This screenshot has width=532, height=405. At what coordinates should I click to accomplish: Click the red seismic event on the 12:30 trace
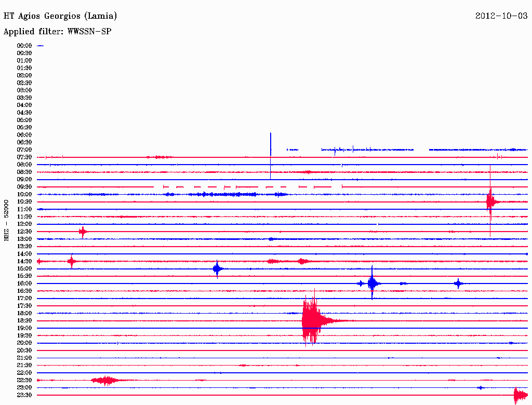(x=83, y=232)
